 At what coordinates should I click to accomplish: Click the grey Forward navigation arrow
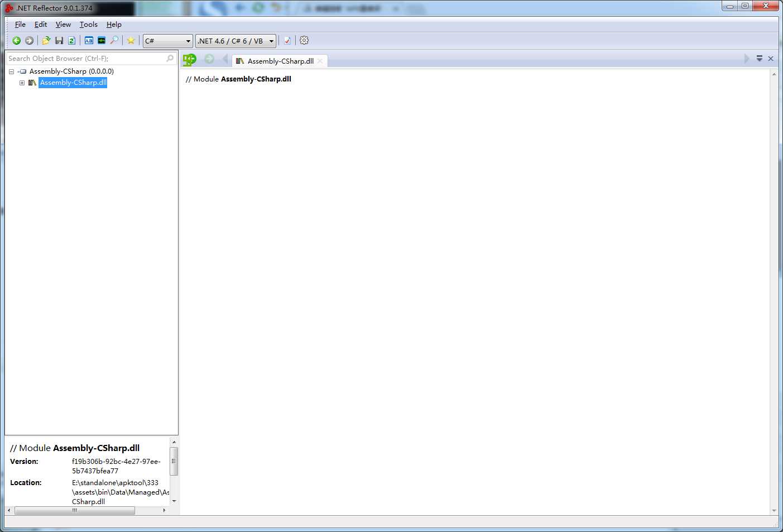point(30,41)
